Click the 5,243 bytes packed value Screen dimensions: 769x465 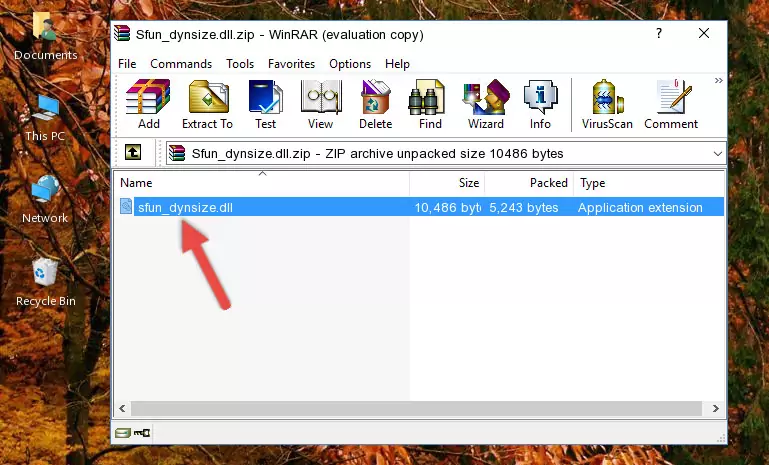(523, 207)
